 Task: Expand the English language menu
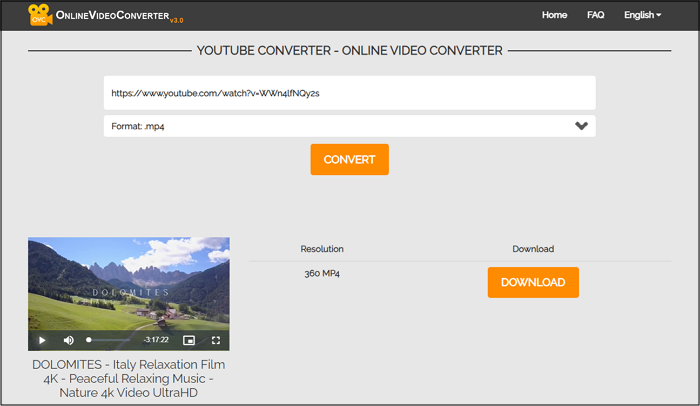click(x=642, y=15)
